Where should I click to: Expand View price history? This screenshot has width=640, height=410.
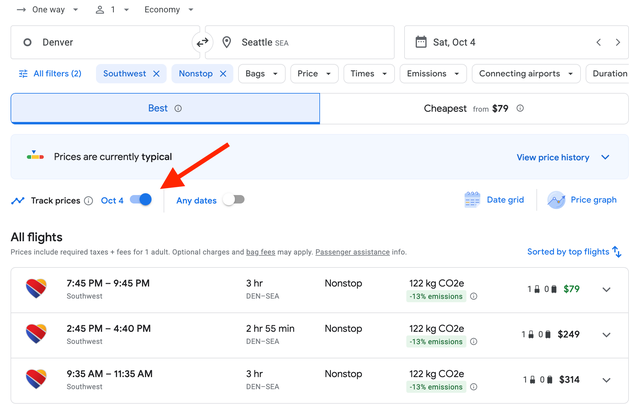coord(563,157)
